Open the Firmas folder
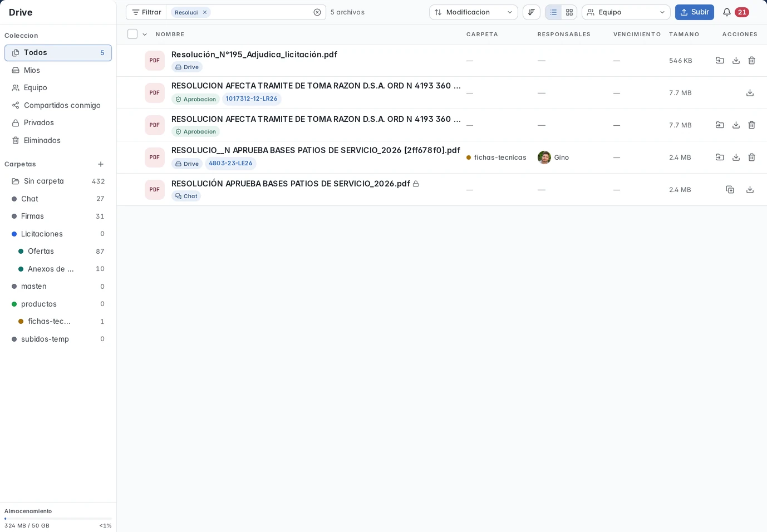 [x=58, y=216]
